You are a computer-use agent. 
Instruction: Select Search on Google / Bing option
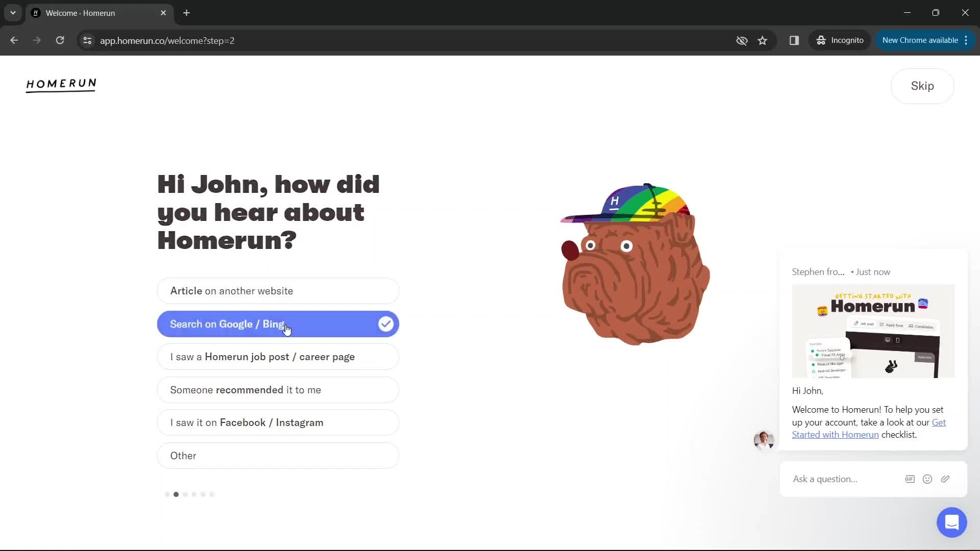click(278, 324)
